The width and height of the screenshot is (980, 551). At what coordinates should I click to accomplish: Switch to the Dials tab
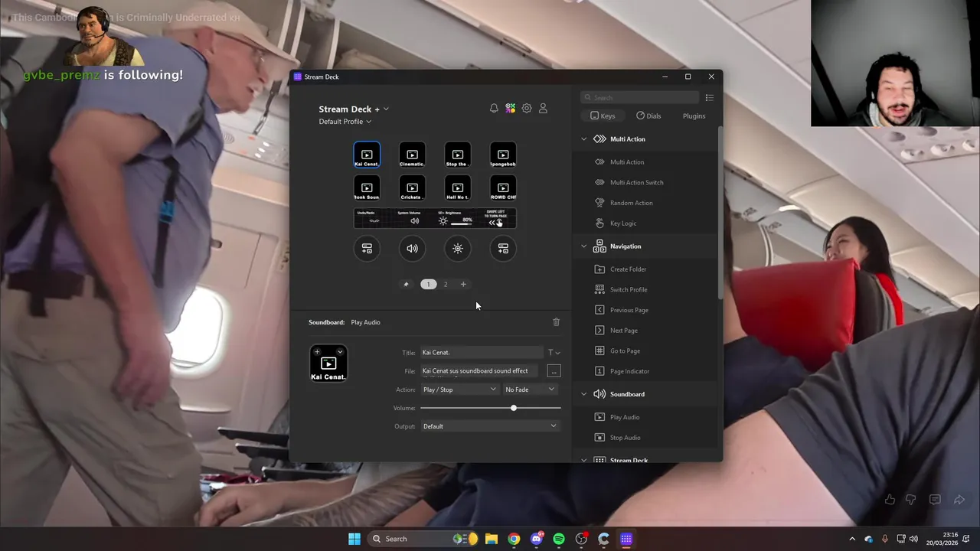pos(648,116)
